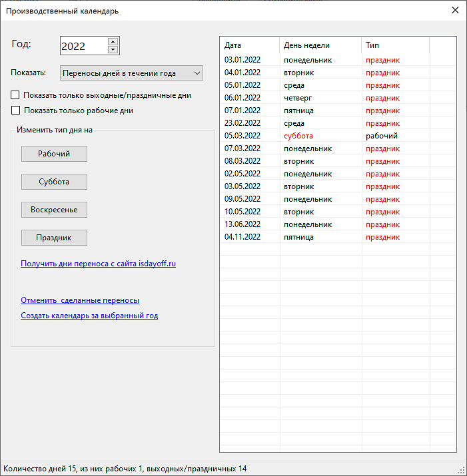Select row dated 03.01.2022
467x476 pixels.
(x=338, y=60)
